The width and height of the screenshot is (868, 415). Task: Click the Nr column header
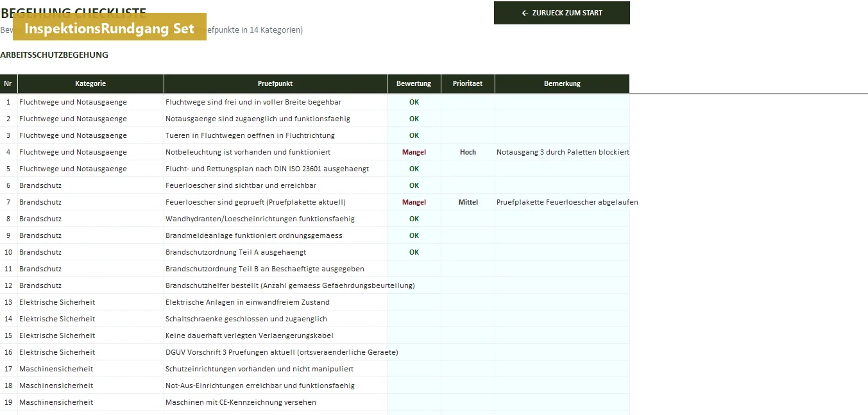pyautogui.click(x=8, y=83)
